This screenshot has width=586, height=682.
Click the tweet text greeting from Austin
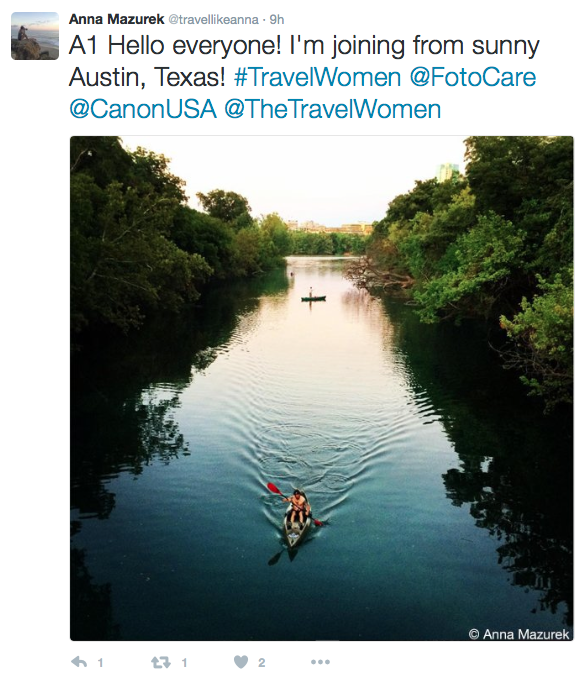304,61
